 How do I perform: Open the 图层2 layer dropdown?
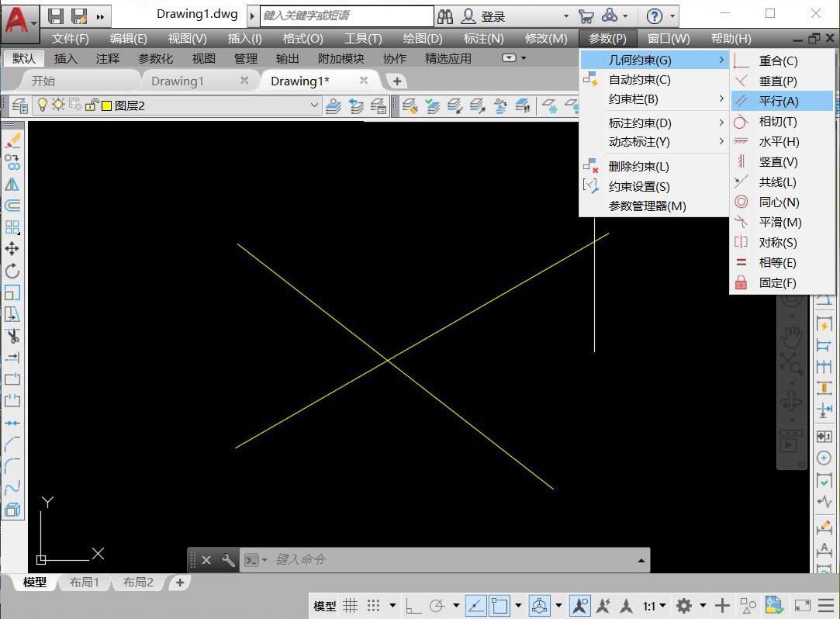click(315, 105)
